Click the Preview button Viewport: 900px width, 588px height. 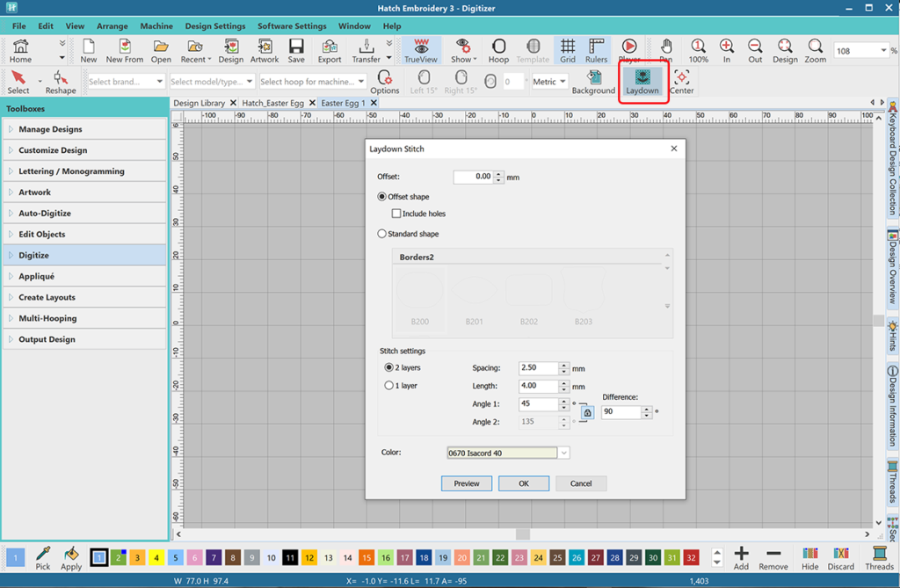click(467, 483)
